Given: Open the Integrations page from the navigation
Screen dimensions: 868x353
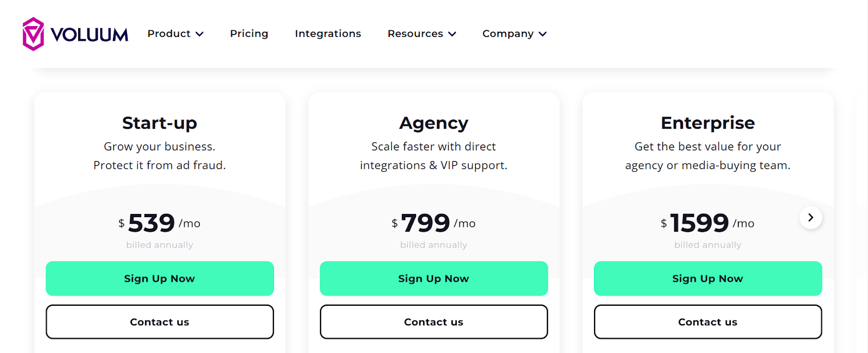Looking at the screenshot, I should (x=328, y=34).
